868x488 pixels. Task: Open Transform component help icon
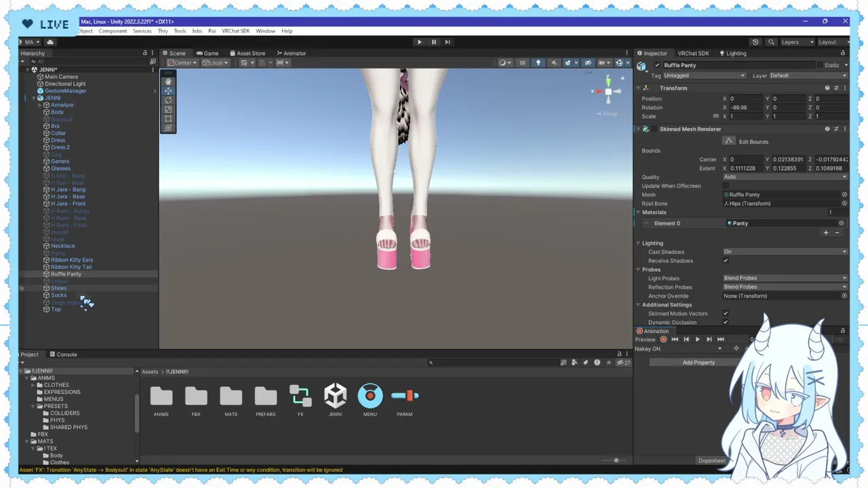click(827, 88)
